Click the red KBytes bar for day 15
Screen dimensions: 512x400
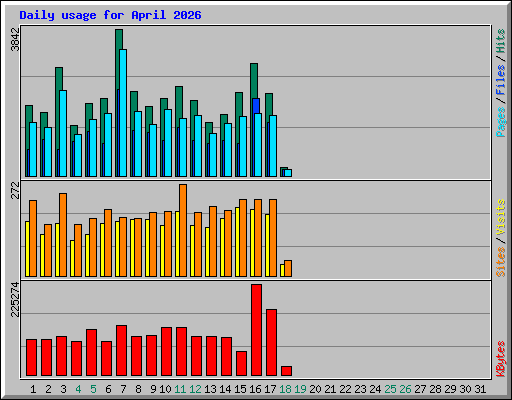coord(241,363)
